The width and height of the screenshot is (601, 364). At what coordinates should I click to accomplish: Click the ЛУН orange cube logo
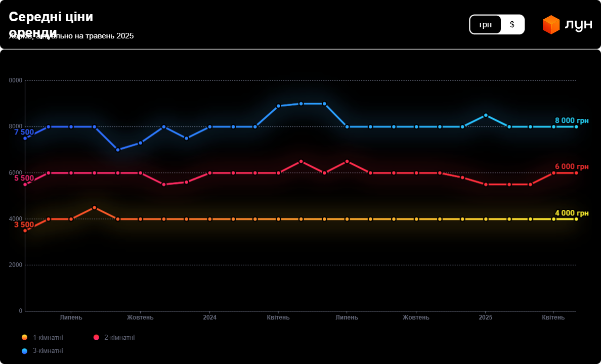pyautogui.click(x=551, y=25)
